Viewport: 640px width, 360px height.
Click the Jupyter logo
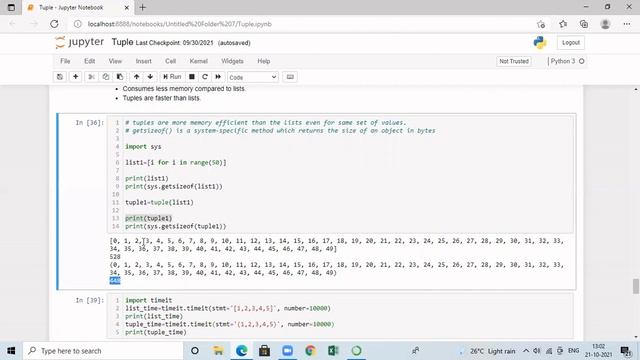[x=80, y=42]
